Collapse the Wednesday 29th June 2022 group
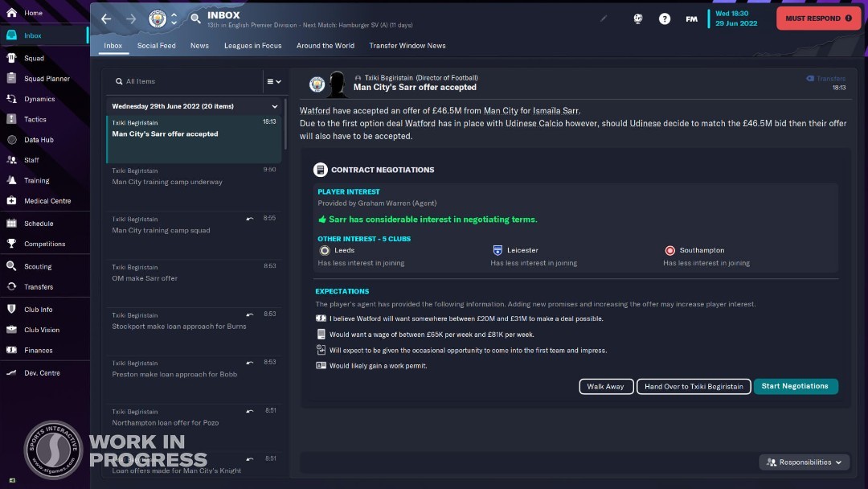 pyautogui.click(x=275, y=106)
